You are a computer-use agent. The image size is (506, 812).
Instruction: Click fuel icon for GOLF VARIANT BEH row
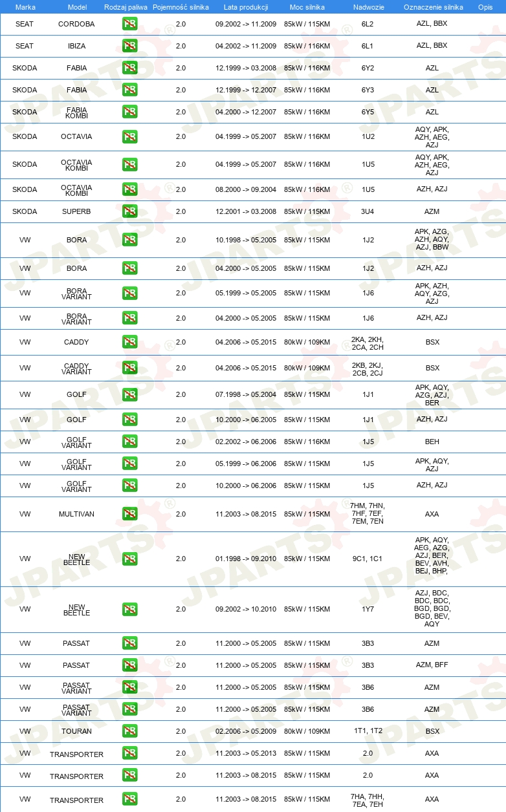(x=129, y=442)
